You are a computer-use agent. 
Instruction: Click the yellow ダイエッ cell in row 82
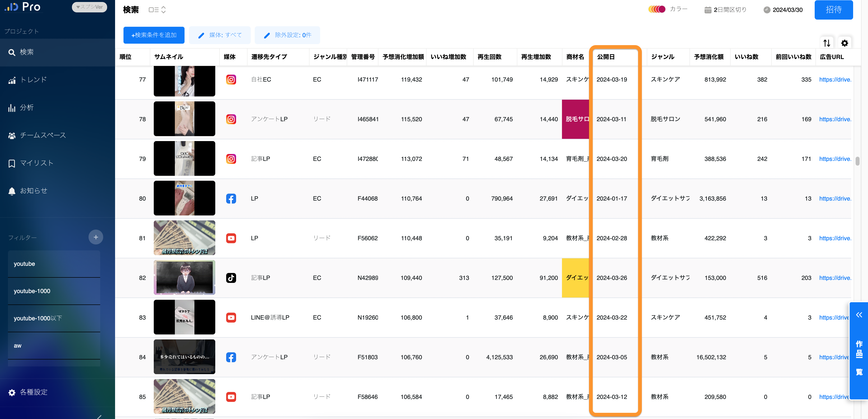coord(575,278)
